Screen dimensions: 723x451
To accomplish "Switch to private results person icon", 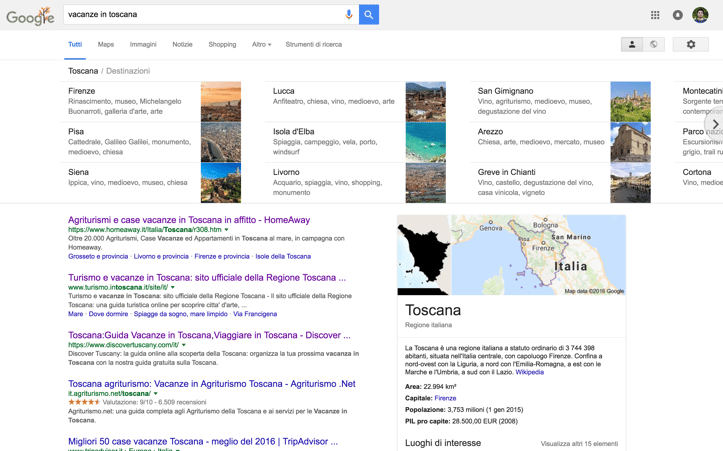I will click(632, 44).
